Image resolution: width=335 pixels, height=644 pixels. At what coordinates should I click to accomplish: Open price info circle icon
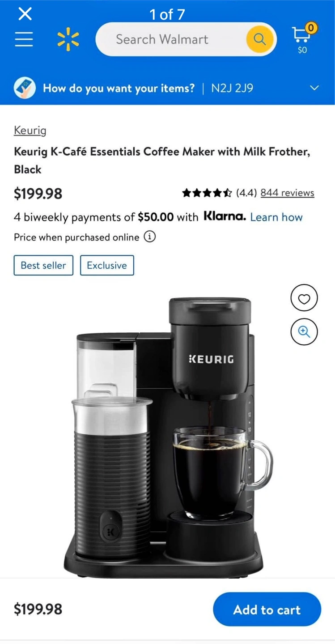coord(150,237)
